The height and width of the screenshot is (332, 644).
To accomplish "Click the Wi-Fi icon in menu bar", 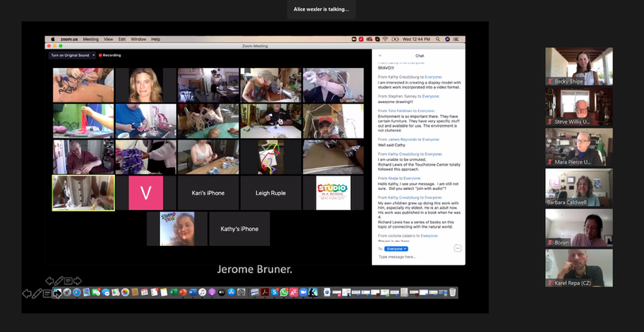I will (386, 39).
